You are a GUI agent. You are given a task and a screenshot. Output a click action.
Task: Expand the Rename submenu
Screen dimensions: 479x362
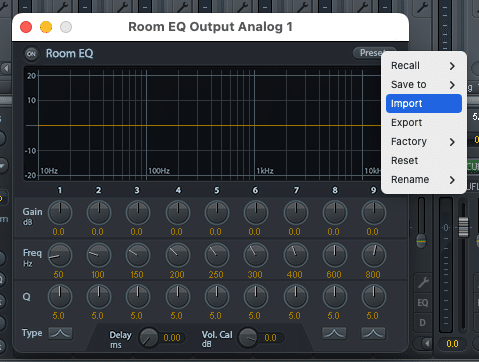tap(424, 180)
